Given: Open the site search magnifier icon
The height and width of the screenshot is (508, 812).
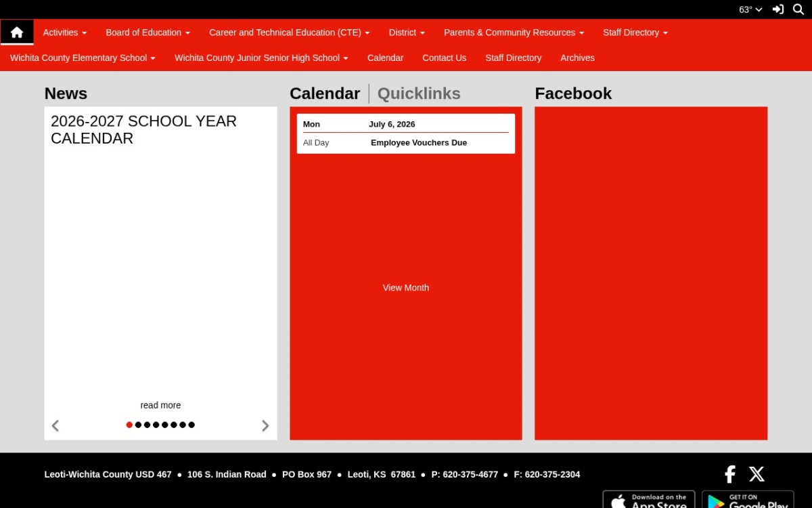Looking at the screenshot, I should click(798, 9).
